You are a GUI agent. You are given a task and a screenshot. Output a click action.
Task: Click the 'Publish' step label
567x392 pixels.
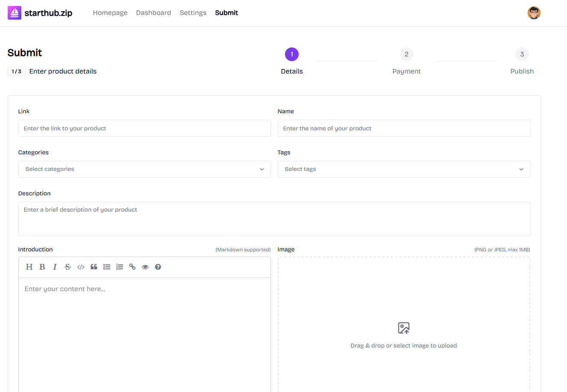click(522, 71)
